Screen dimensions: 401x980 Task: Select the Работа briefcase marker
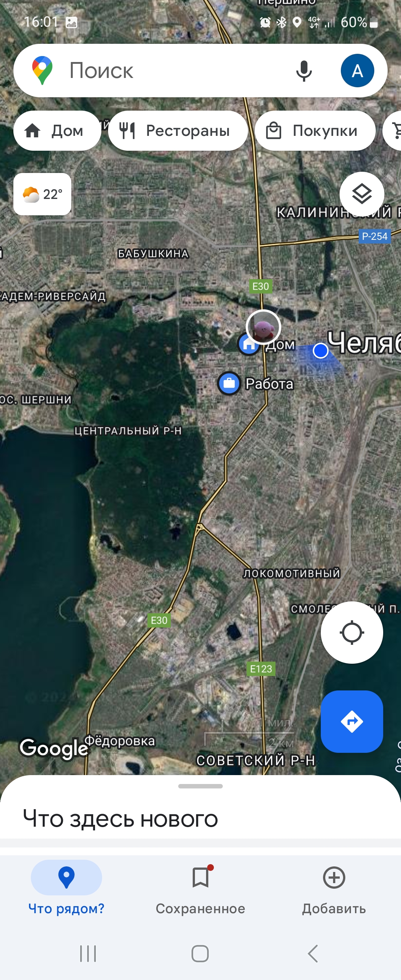click(229, 383)
